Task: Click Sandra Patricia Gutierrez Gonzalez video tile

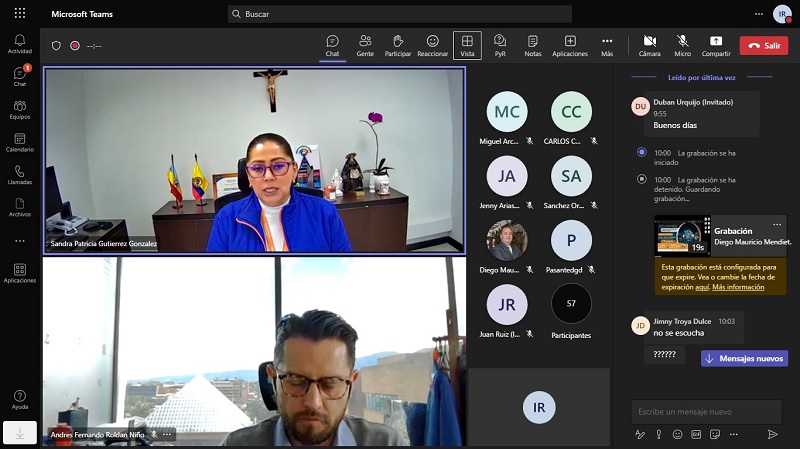Action: click(254, 160)
